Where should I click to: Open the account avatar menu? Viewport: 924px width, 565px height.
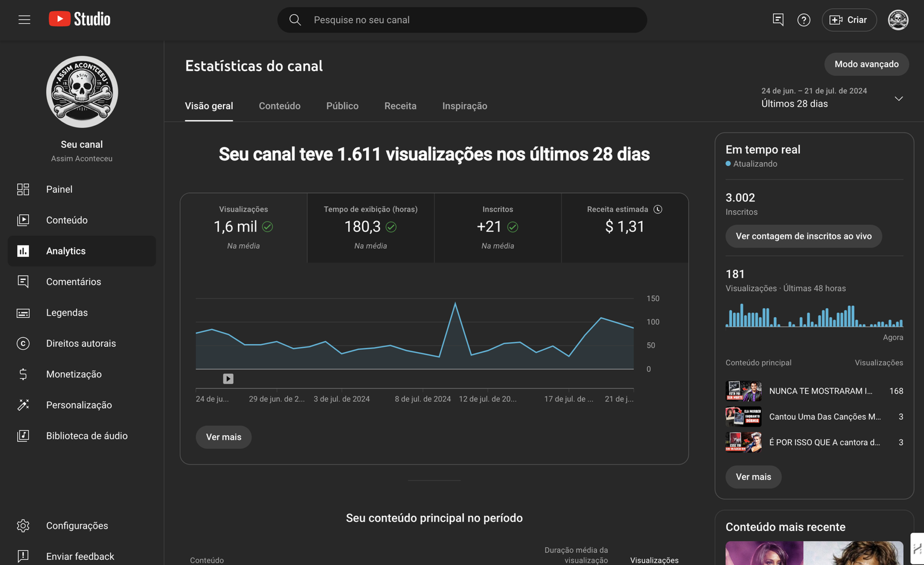tap(898, 20)
